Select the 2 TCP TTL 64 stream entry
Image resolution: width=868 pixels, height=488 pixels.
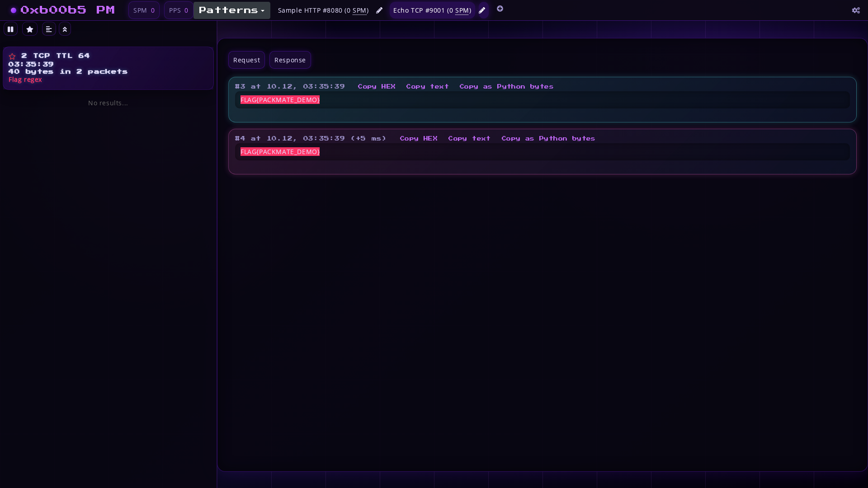108,68
